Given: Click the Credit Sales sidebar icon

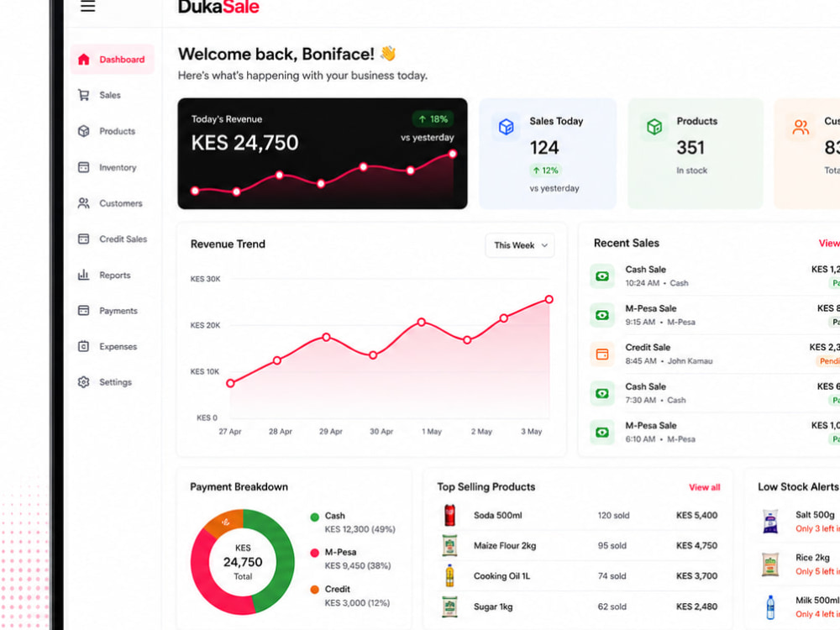Looking at the screenshot, I should pos(83,239).
